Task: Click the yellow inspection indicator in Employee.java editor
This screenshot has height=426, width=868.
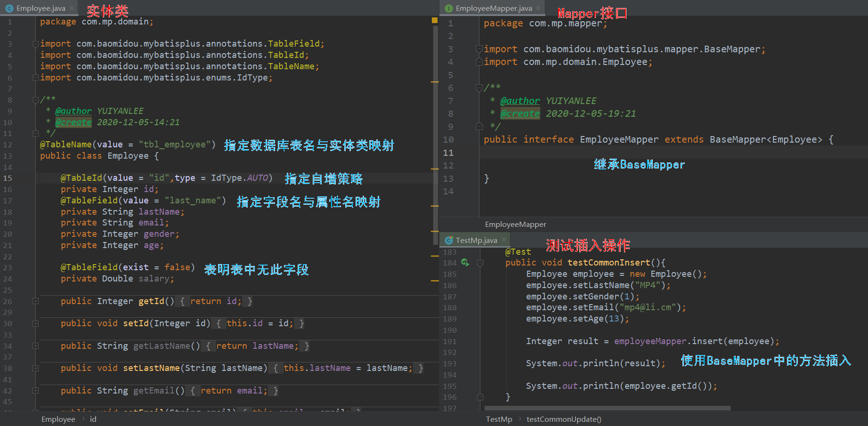Action: coord(435,20)
